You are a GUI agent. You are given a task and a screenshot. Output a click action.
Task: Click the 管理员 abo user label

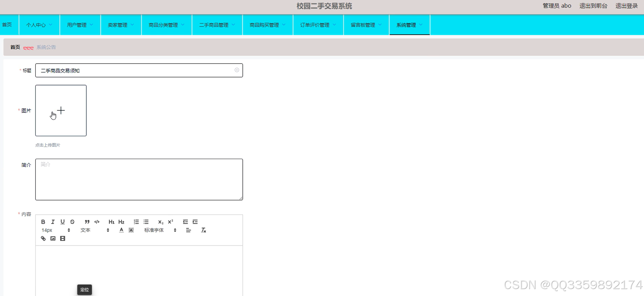point(557,6)
